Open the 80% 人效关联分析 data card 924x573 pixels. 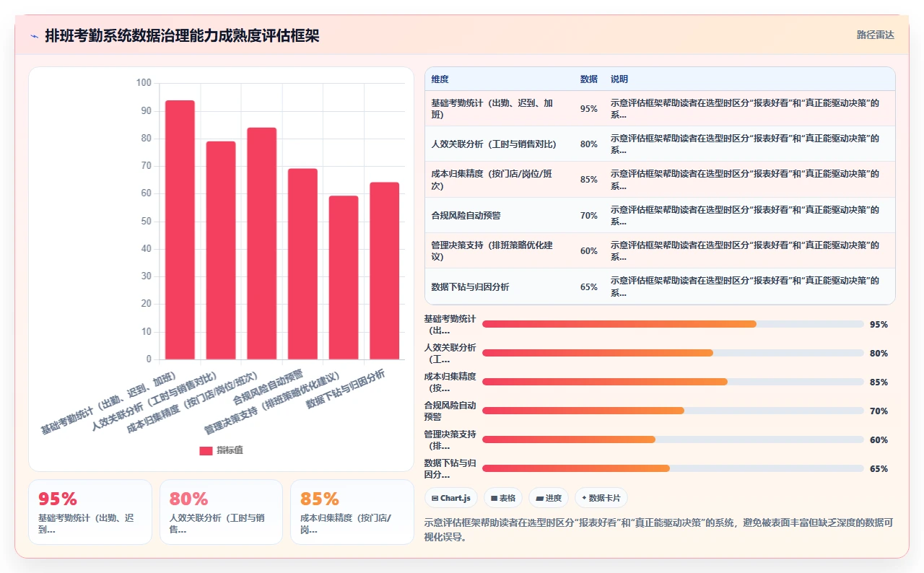click(221, 512)
